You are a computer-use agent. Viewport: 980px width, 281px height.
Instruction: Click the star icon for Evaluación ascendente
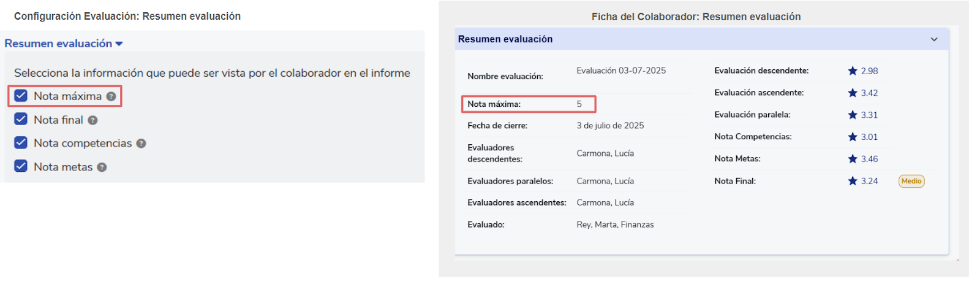[x=853, y=93]
